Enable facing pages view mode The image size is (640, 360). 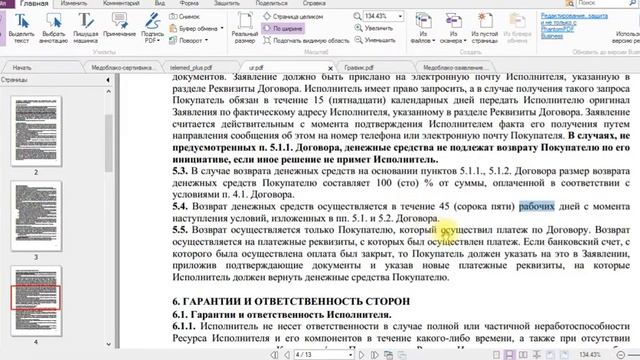pyautogui.click(x=523, y=355)
